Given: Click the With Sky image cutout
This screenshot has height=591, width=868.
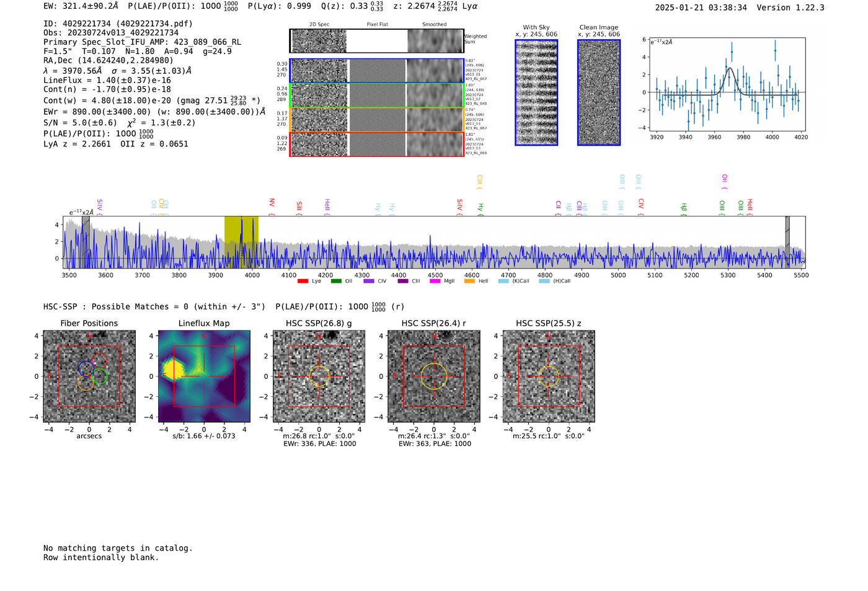Looking at the screenshot, I should (x=536, y=92).
